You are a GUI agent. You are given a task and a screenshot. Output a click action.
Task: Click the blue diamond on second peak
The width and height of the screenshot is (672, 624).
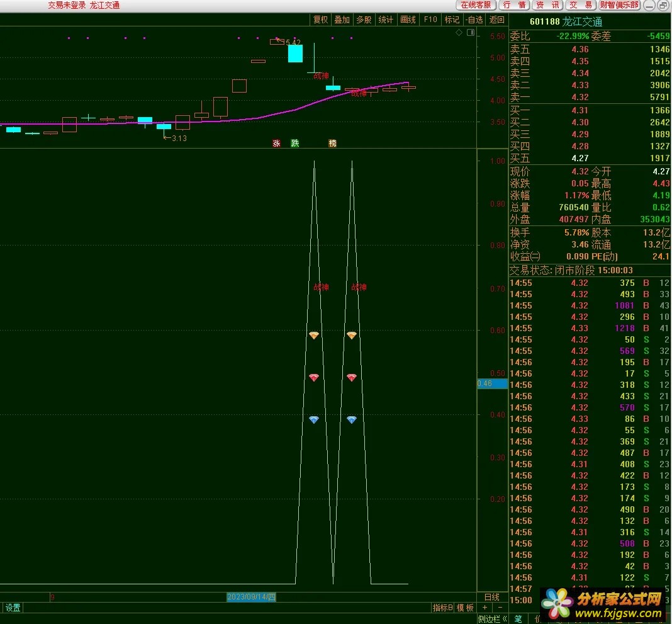(352, 419)
